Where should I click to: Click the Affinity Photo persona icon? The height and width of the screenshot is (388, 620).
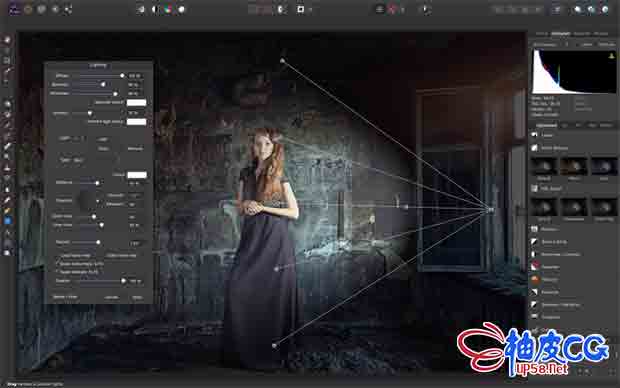click(x=15, y=9)
